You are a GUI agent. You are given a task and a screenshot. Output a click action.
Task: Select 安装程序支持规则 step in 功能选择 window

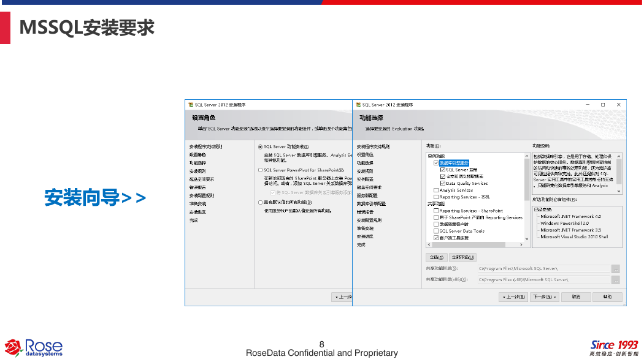[x=373, y=147]
